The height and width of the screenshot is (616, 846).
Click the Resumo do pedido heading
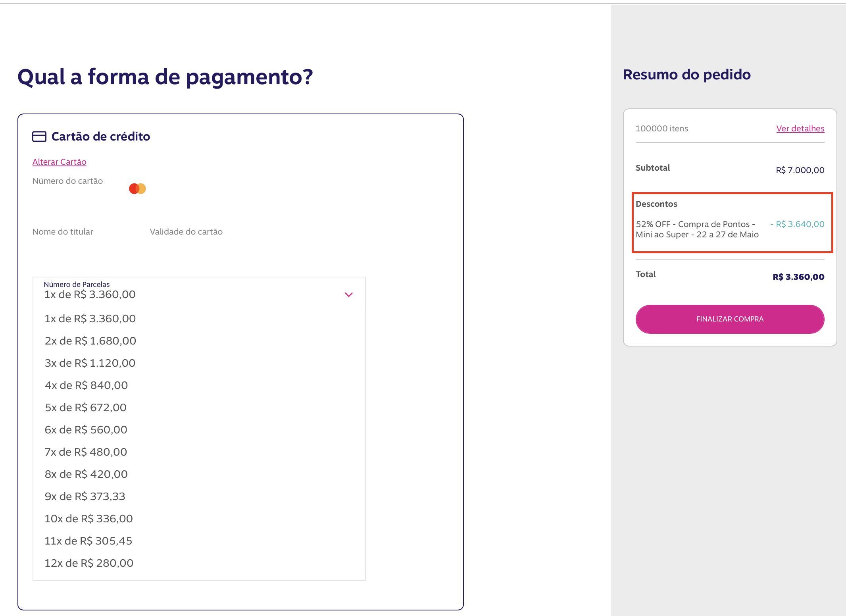point(686,75)
